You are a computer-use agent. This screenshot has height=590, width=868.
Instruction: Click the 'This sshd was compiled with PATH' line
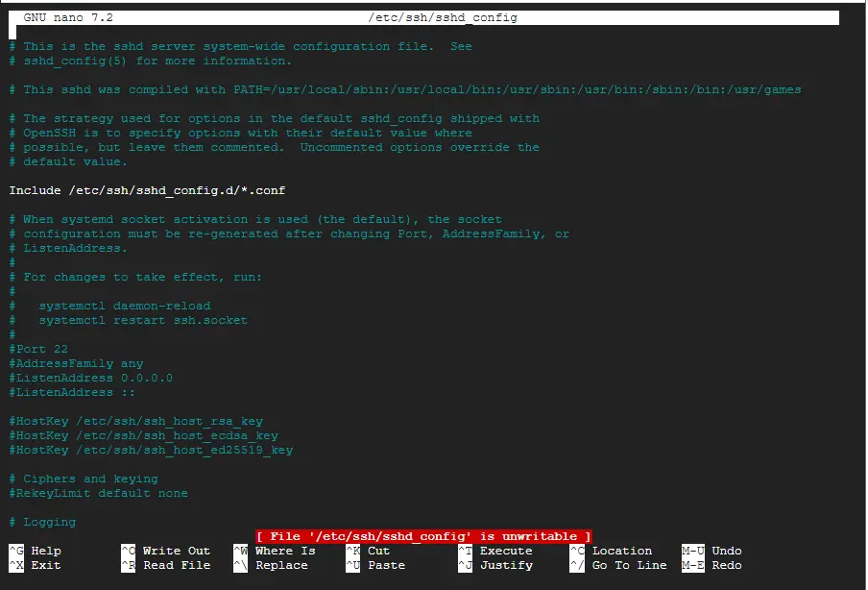405,89
